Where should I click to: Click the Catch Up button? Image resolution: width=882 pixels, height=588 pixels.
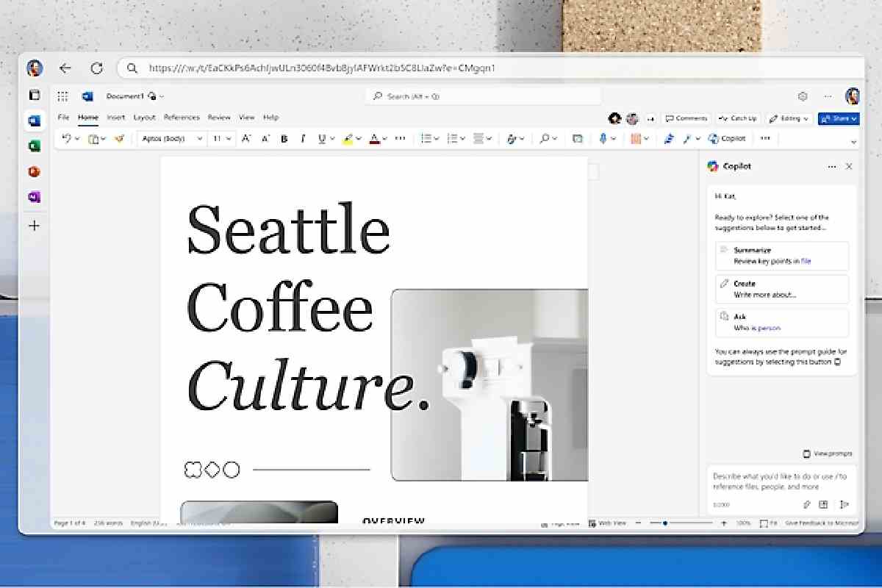[x=738, y=118]
